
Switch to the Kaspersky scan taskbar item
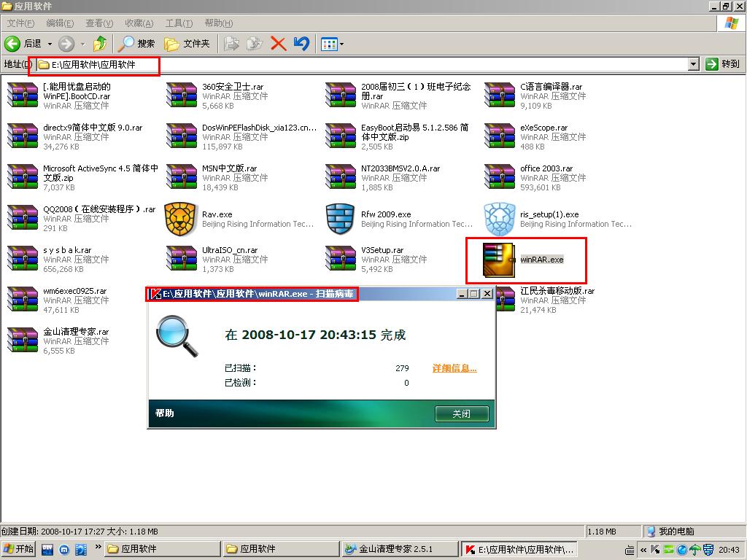519,549
